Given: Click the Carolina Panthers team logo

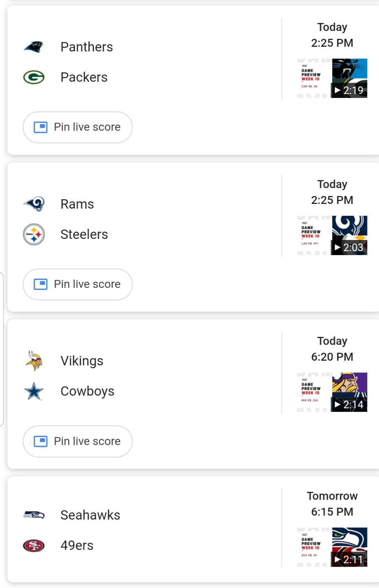Looking at the screenshot, I should point(34,47).
